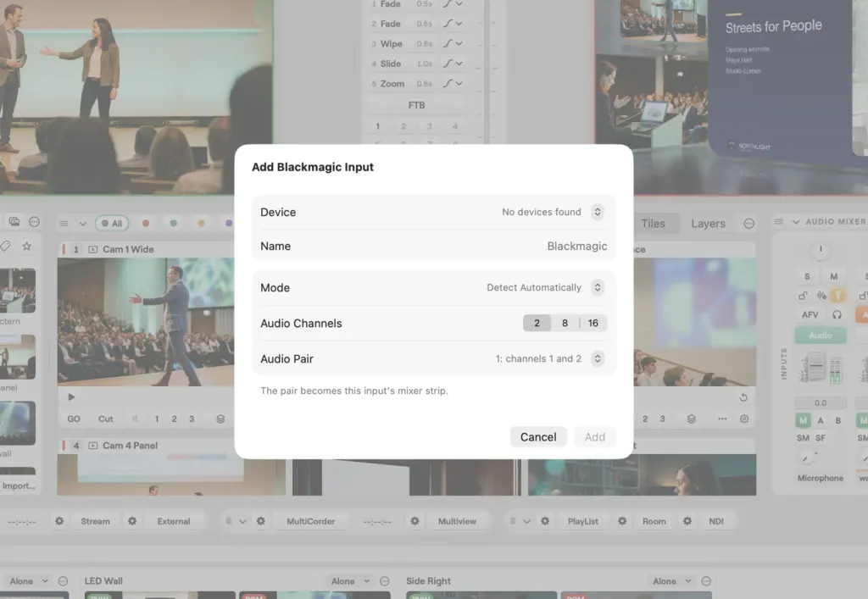Click the highlighted yellow filter icon in the mixer
The image size is (868, 599).
(838, 296)
